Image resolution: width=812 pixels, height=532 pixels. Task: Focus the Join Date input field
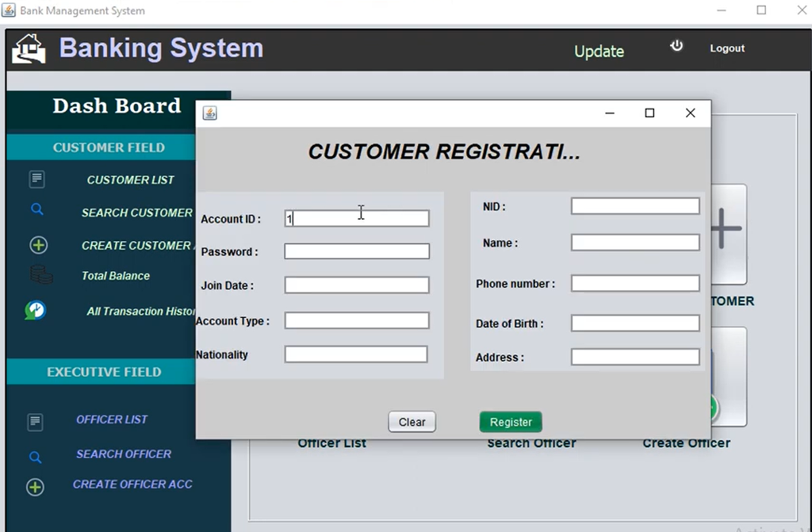point(357,285)
